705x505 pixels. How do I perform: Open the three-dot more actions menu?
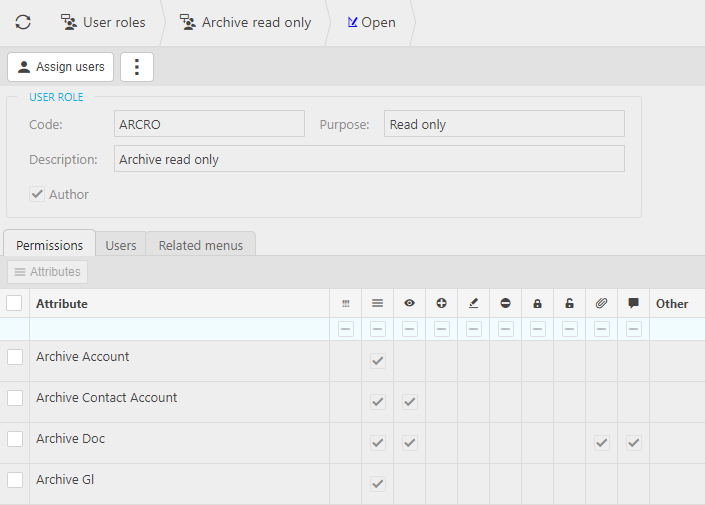click(137, 67)
